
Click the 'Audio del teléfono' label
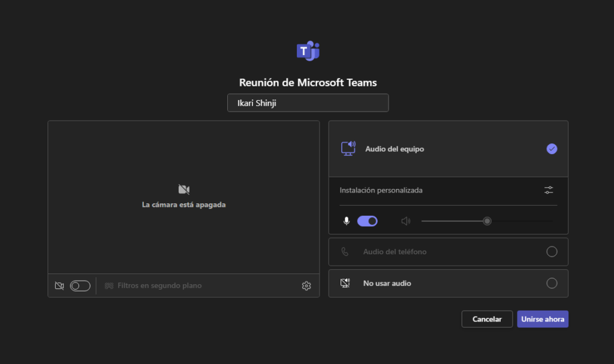(x=395, y=251)
